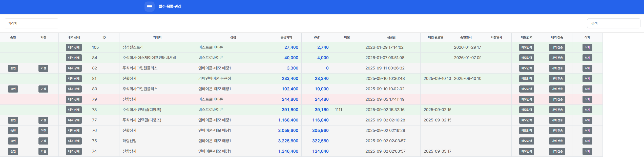Delete order ID 84 using 삭제 button
This screenshot has height=161, width=644.
pyautogui.click(x=587, y=58)
